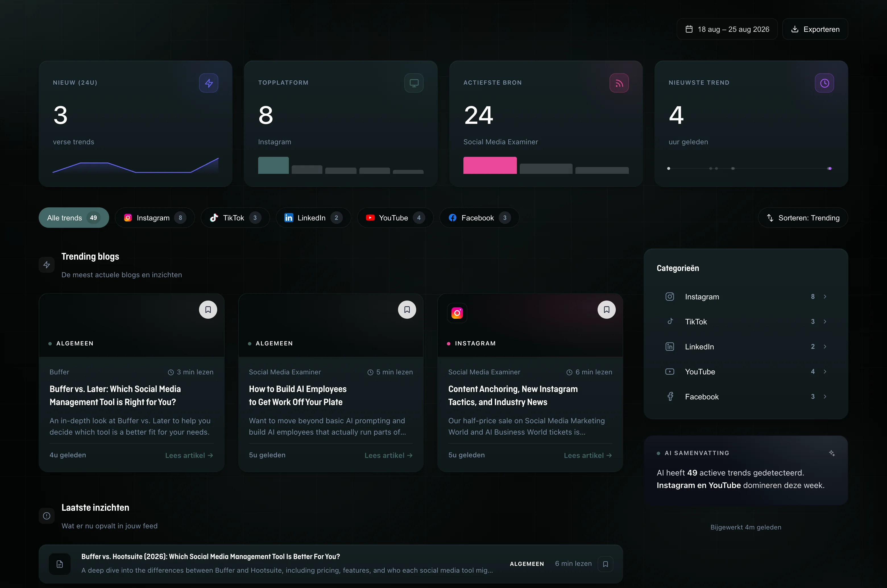Viewport: 887px width, 588px height.
Task: Expand the Instagram category chevron
Action: click(825, 297)
